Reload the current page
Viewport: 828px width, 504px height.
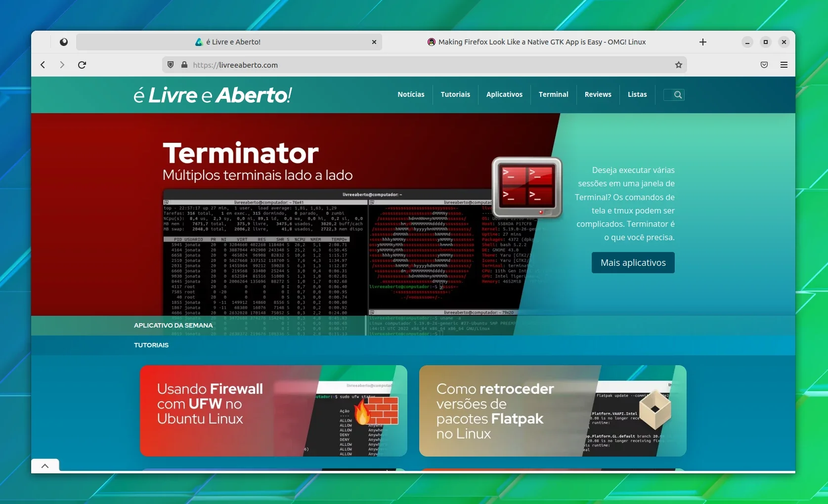[82, 65]
